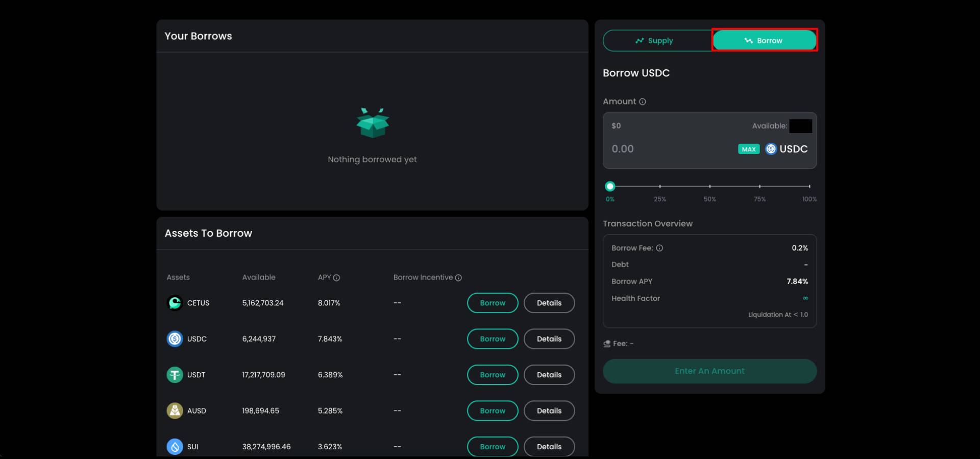The height and width of the screenshot is (459, 980).
Task: Click the Available column header
Action: tap(259, 277)
